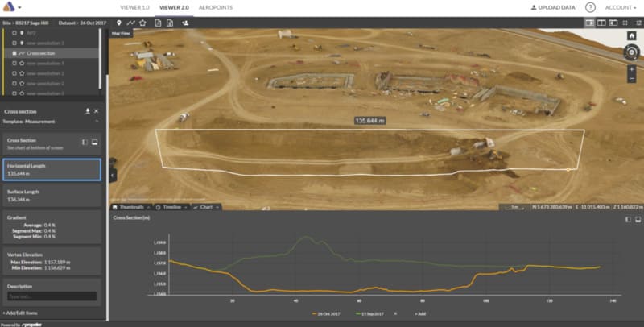Screen dimensions: 644x327
Task: Select the polyline measurement tool in toolbar
Action: [131, 23]
